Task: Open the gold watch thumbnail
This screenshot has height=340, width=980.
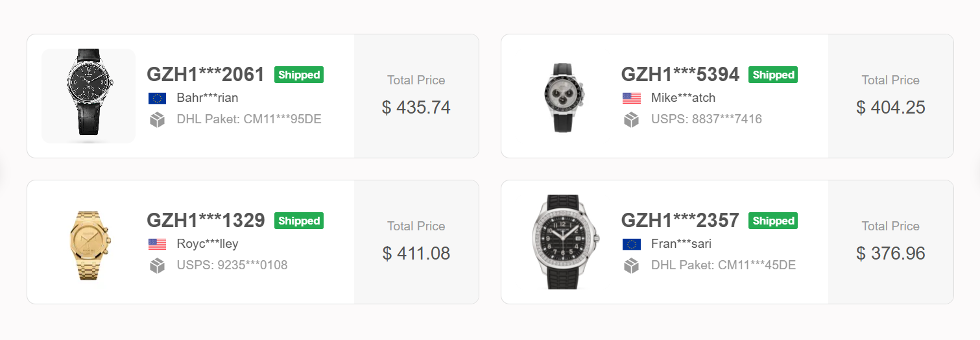Action: (x=90, y=242)
